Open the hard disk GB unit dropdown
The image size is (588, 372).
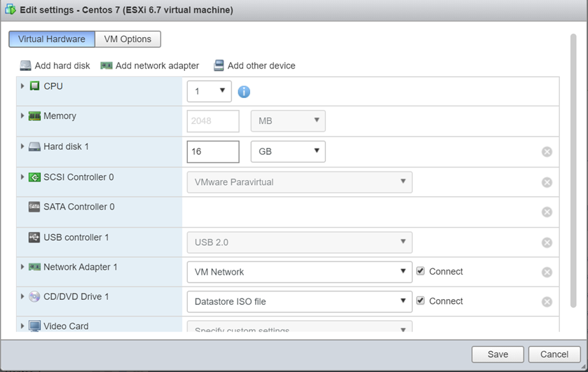288,151
